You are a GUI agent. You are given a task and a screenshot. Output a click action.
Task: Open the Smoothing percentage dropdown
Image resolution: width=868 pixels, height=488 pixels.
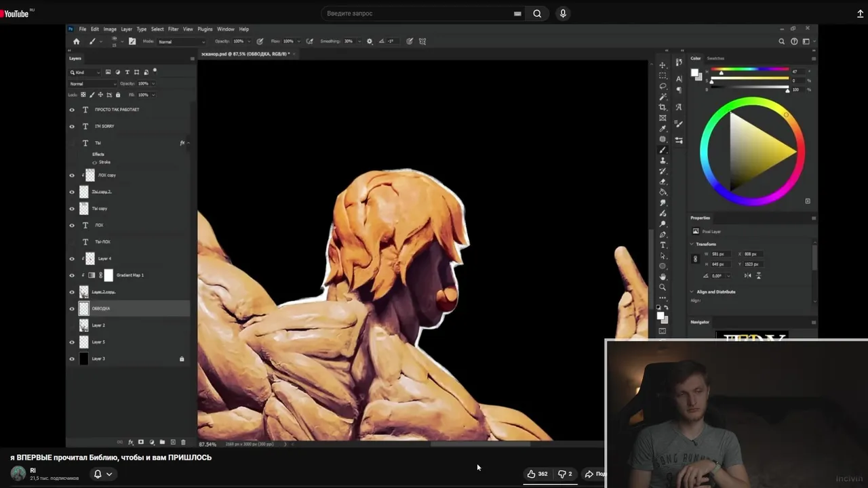[x=359, y=41]
